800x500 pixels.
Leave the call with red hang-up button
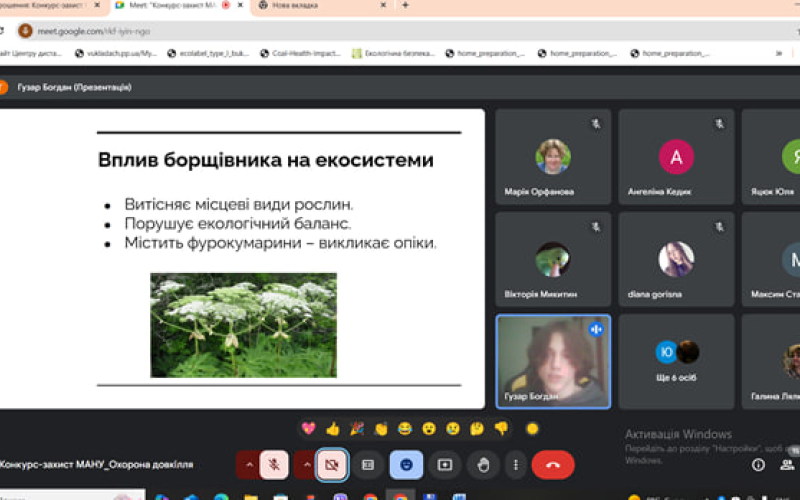[x=553, y=464]
